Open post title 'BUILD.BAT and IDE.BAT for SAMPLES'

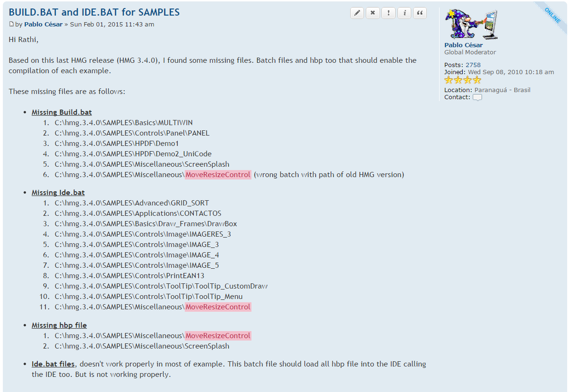coord(94,12)
